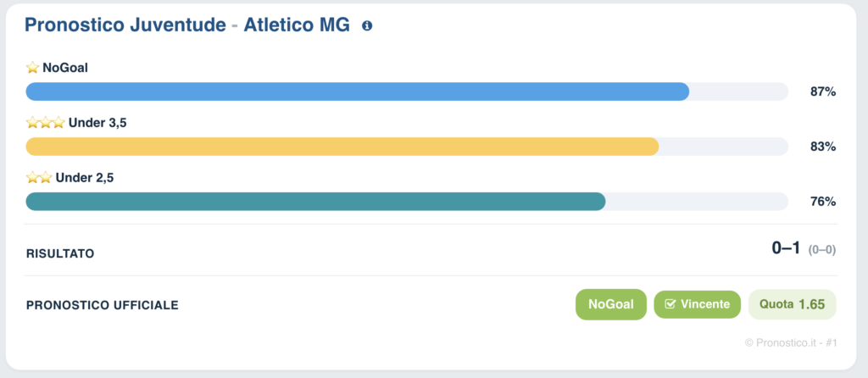Click the (0–0) halftime score
868x378 pixels.
(822, 250)
